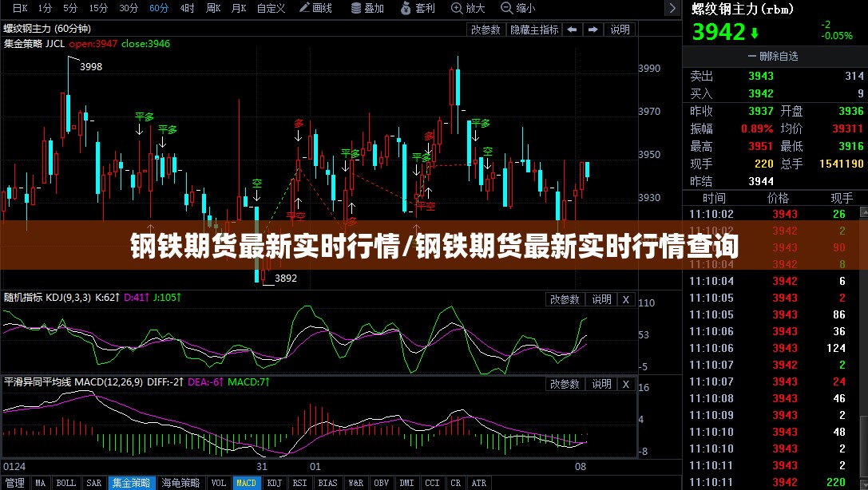Open 改参数 for main chart

tap(486, 30)
